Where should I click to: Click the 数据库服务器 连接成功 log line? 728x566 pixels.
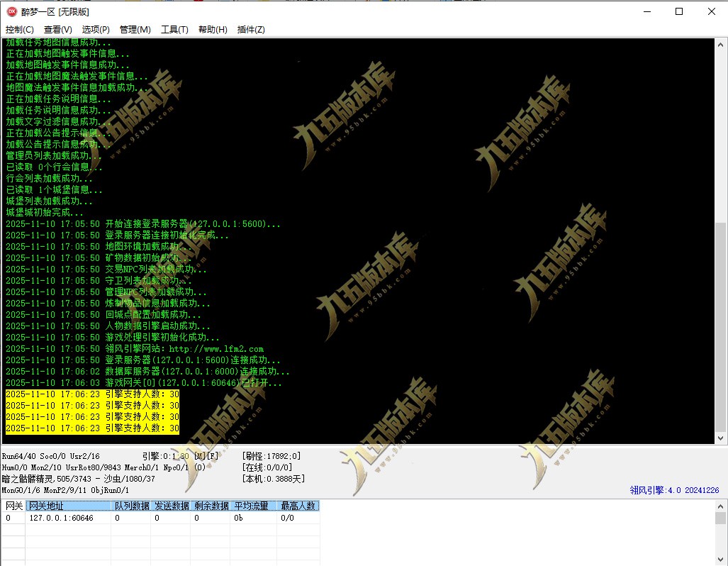[x=147, y=372]
